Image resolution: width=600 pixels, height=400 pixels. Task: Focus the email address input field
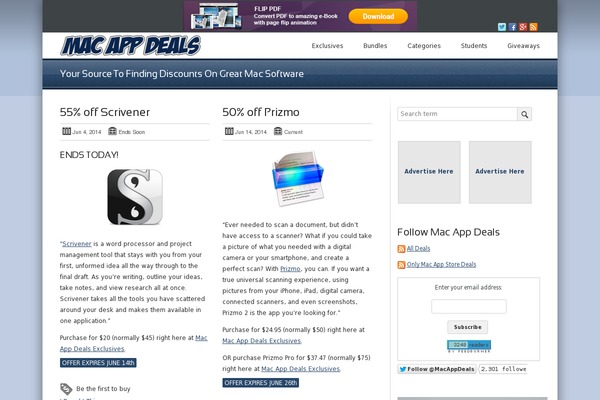coord(469,306)
